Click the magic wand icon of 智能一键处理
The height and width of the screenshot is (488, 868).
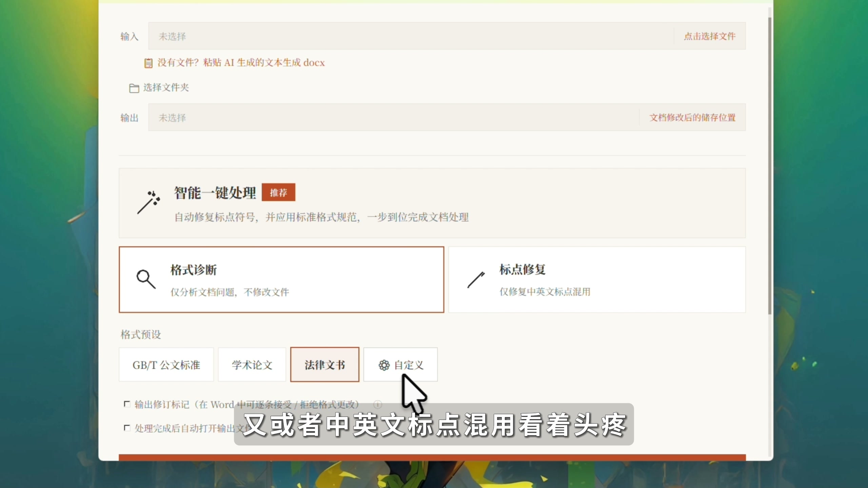pyautogui.click(x=149, y=203)
